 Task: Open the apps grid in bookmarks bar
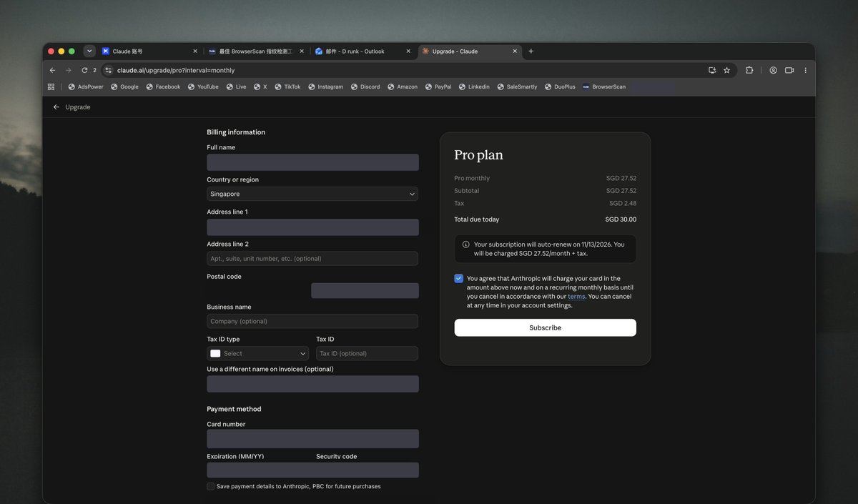(51, 87)
